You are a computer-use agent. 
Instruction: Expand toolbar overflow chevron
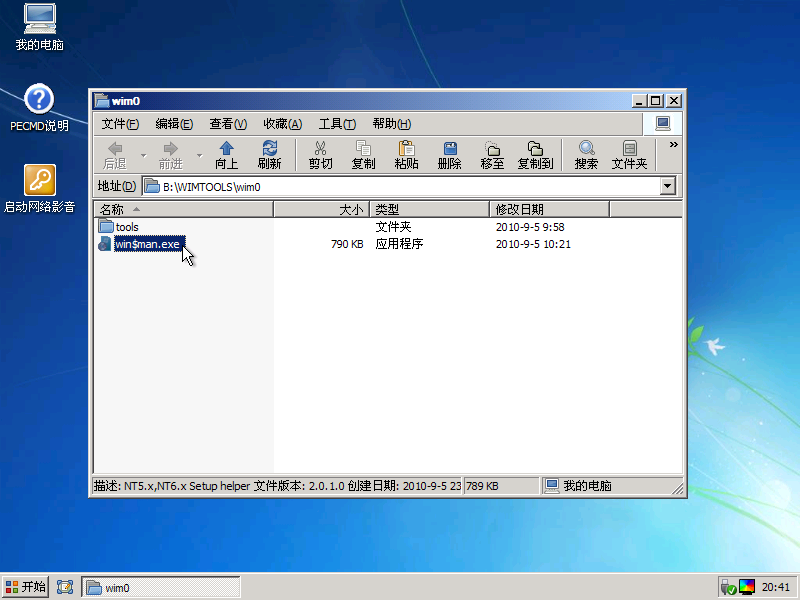673,145
